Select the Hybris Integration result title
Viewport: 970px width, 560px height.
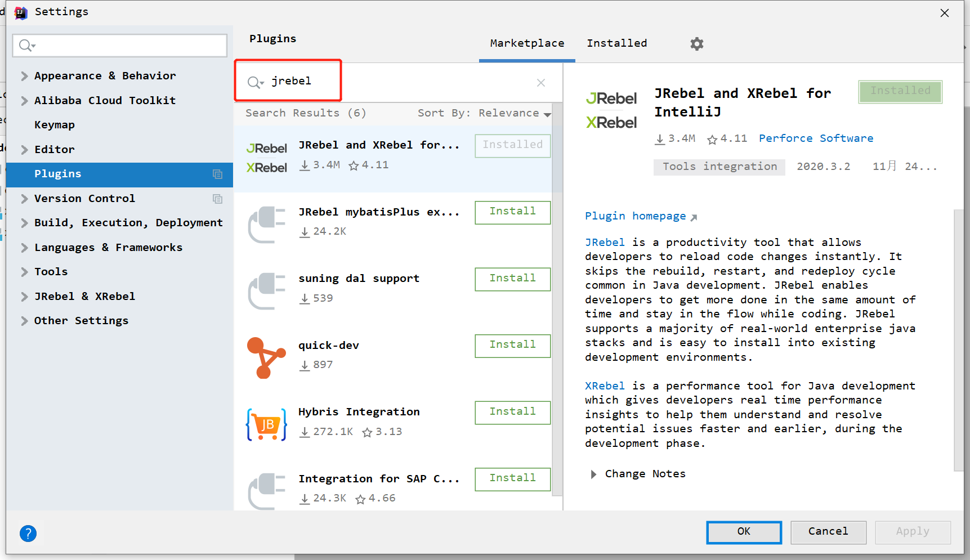pos(359,413)
